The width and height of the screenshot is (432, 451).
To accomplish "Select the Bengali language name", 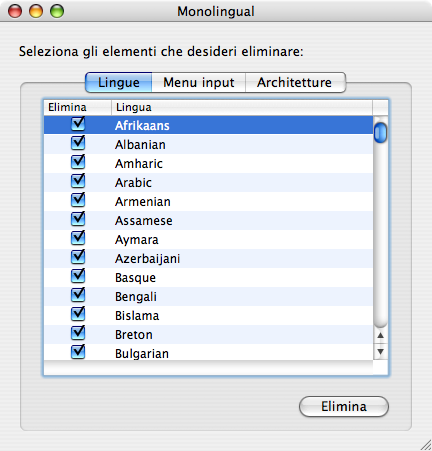I will click(x=136, y=297).
